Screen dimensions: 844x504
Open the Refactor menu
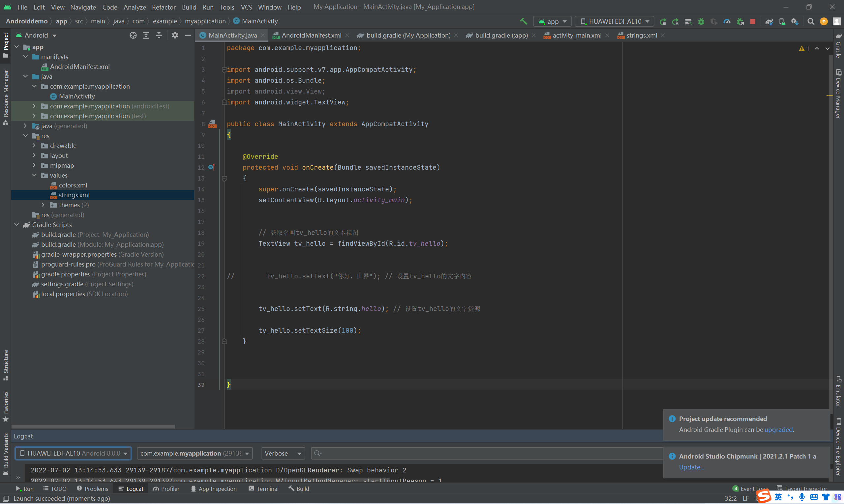164,7
